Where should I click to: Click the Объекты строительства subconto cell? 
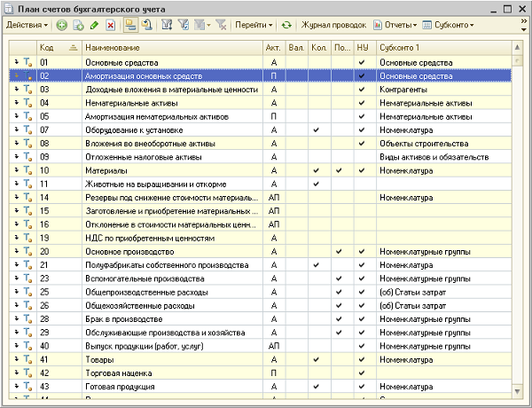click(x=444, y=144)
